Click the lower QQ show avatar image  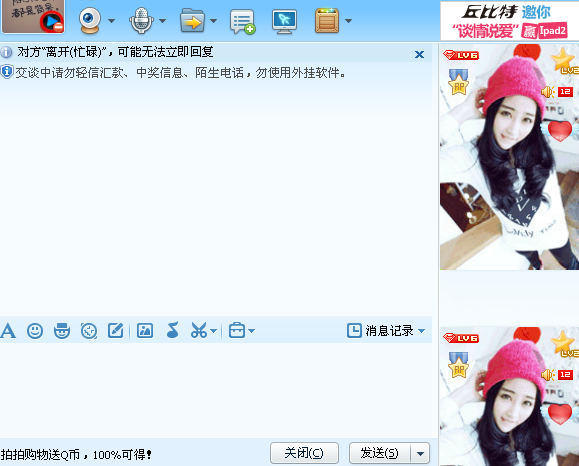pos(510,396)
